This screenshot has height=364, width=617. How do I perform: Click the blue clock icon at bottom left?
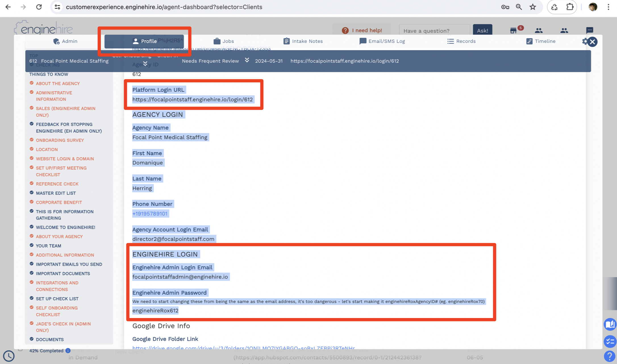[9, 356]
